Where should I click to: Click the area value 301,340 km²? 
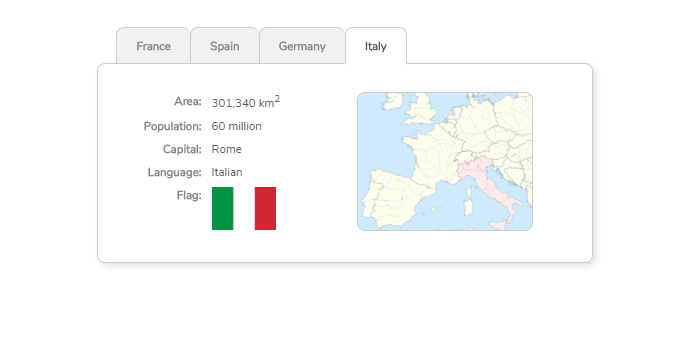(246, 102)
